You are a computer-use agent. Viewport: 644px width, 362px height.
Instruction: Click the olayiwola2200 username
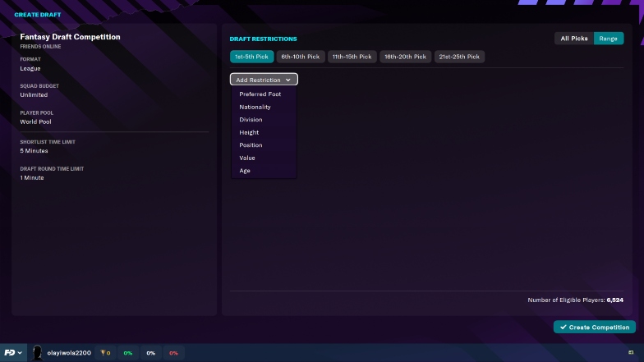(69, 353)
